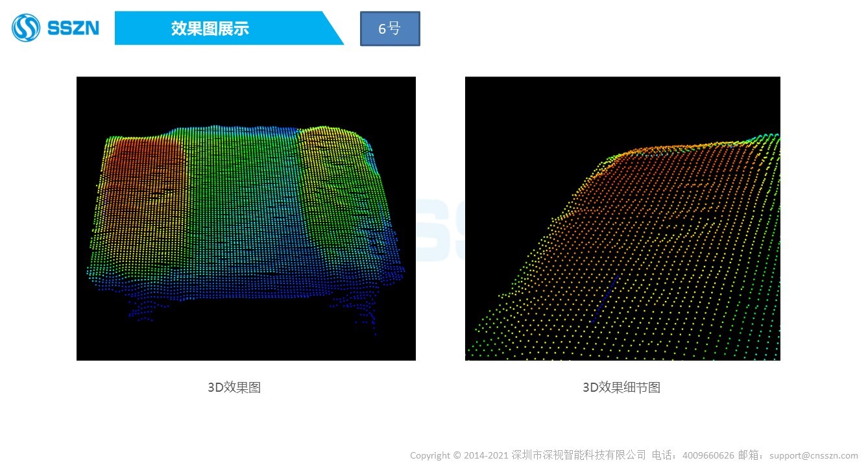Select the 效果图展示 title banner

(229, 28)
